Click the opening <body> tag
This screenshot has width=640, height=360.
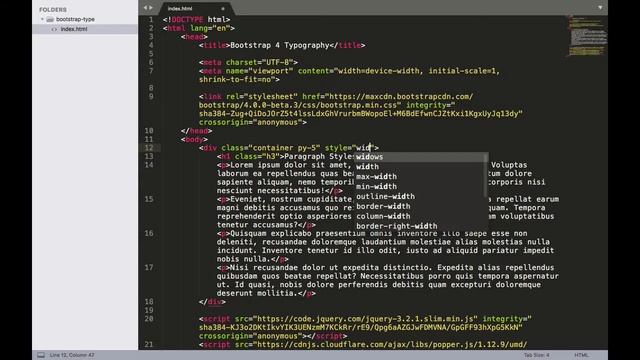(194, 139)
